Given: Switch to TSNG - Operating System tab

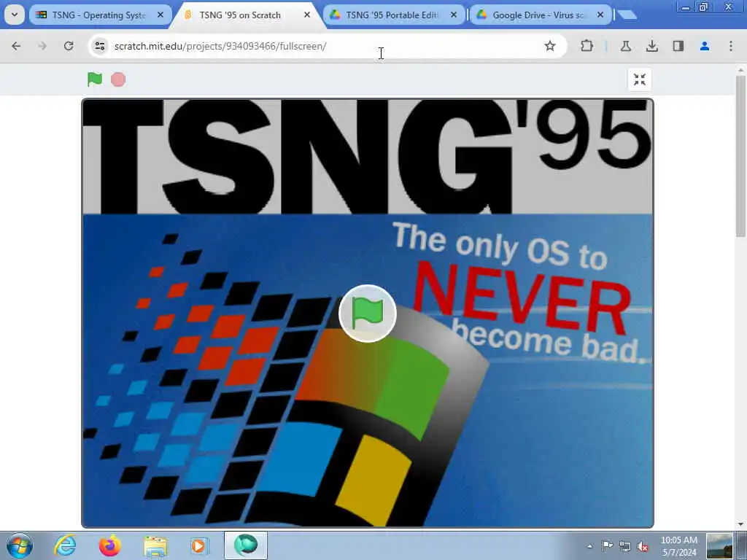Looking at the screenshot, I should [x=100, y=15].
